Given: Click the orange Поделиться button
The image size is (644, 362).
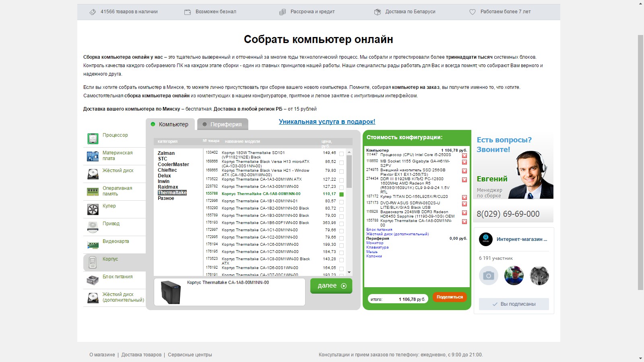Looking at the screenshot, I should click(x=450, y=297).
